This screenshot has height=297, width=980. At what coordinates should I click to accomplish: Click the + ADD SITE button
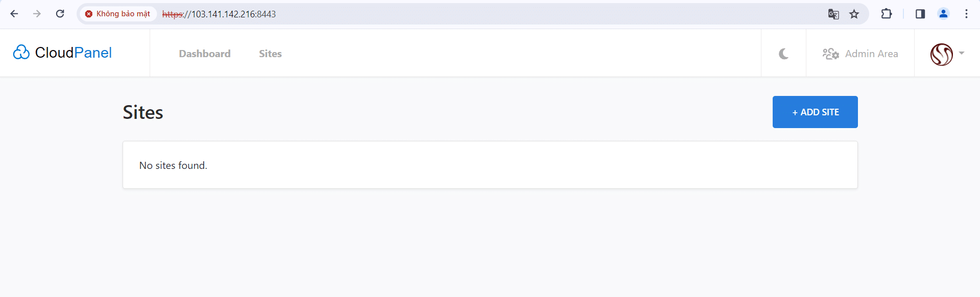click(x=815, y=112)
